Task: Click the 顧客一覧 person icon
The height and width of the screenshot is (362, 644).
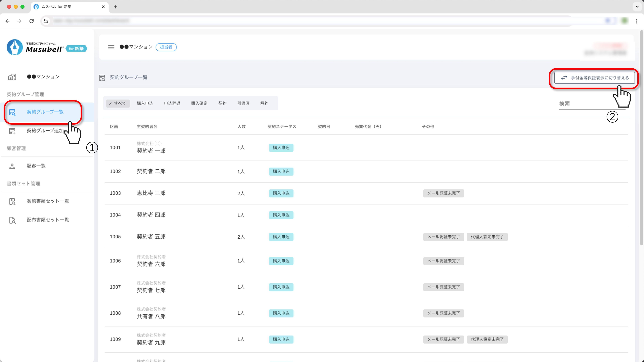Action: [x=12, y=166]
